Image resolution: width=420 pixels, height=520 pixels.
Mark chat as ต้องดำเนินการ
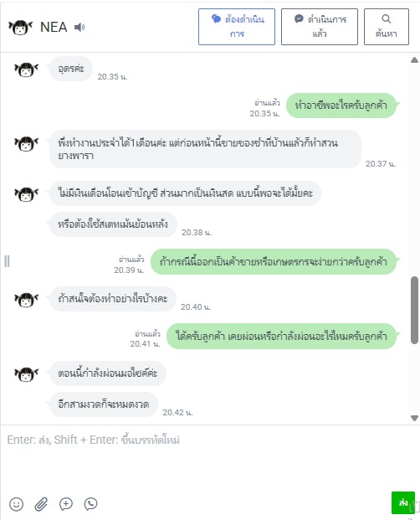(x=237, y=27)
